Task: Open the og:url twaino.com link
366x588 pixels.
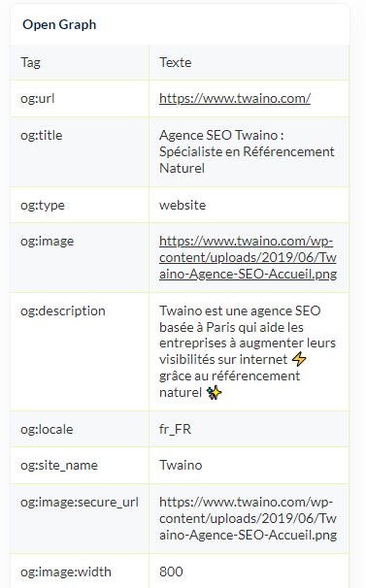Action: [x=235, y=99]
